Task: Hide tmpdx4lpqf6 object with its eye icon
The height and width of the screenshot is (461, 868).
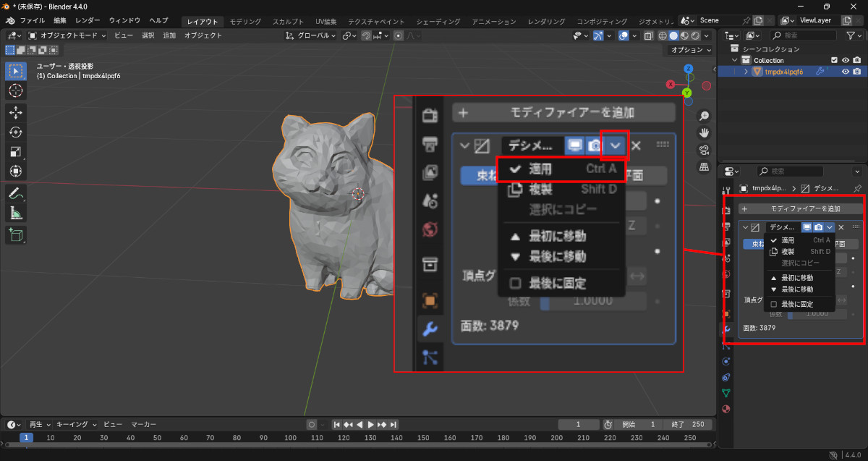Action: pos(845,72)
